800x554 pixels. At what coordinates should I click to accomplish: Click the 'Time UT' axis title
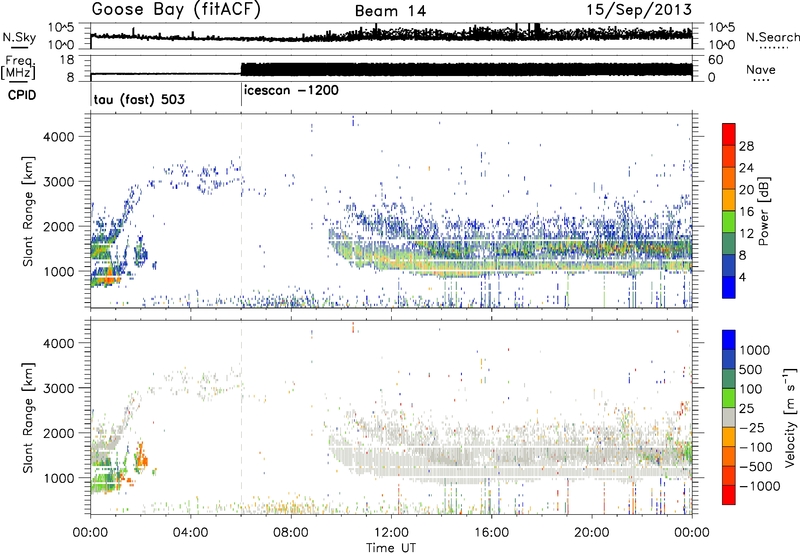(391, 548)
